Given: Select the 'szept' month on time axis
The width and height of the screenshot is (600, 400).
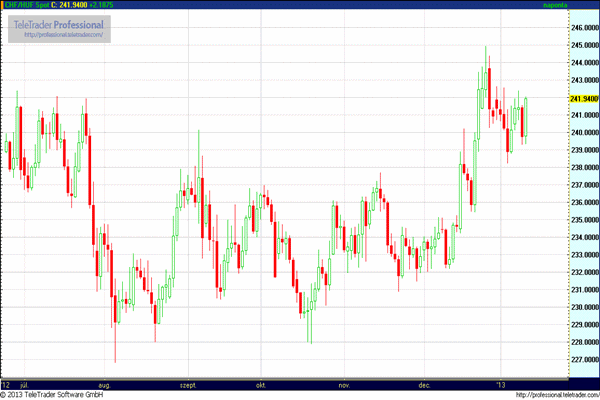Looking at the screenshot, I should click(x=186, y=383).
